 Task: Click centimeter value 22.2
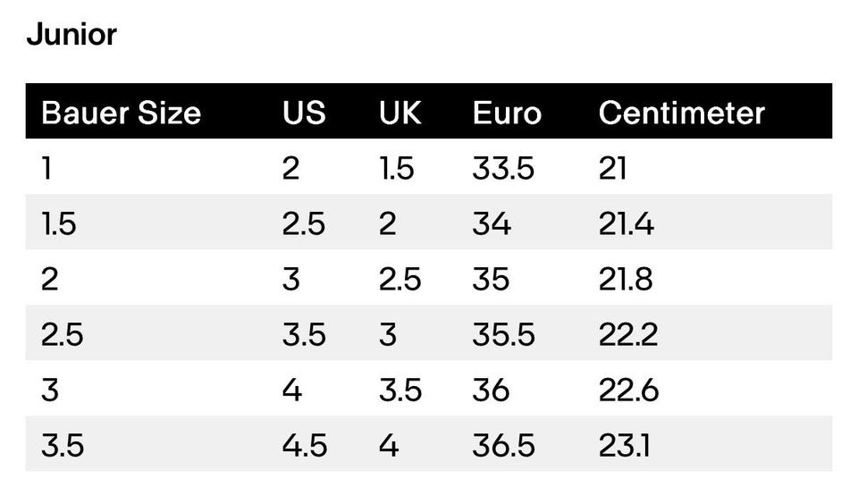pos(628,334)
